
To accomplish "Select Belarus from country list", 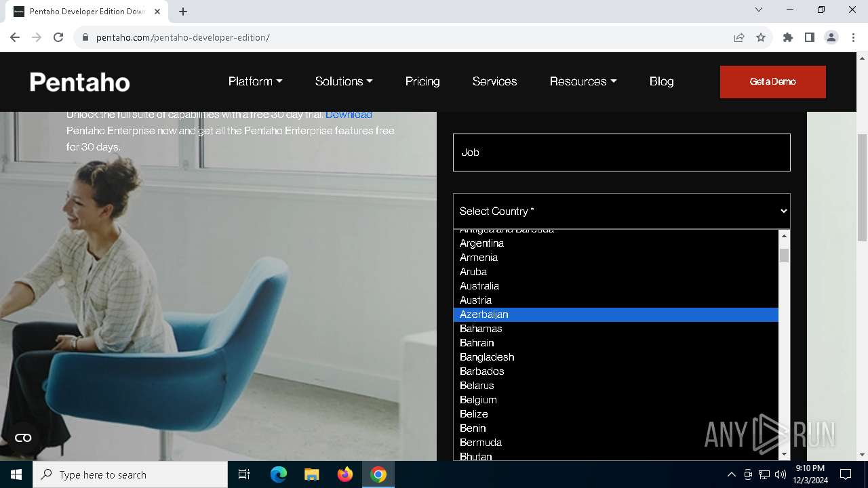I will [x=616, y=386].
